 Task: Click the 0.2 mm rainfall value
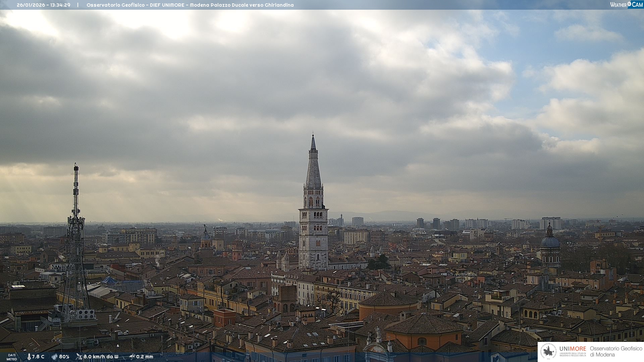[x=145, y=357]
